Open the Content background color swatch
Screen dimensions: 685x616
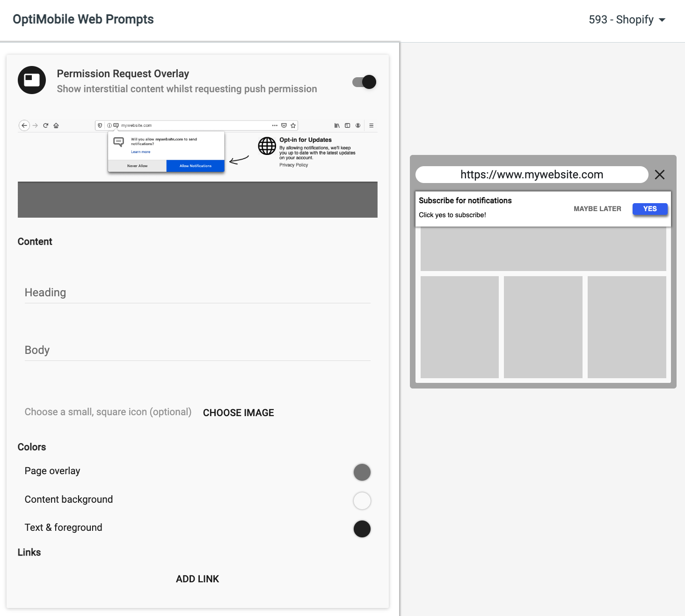362,501
